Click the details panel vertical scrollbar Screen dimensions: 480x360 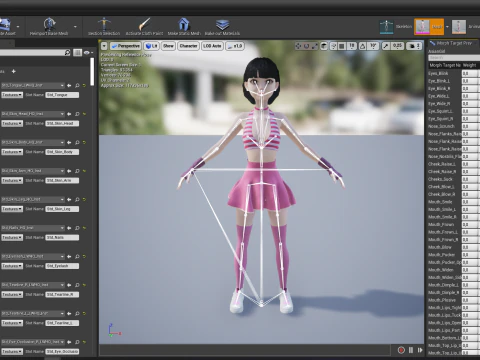pos(92,71)
